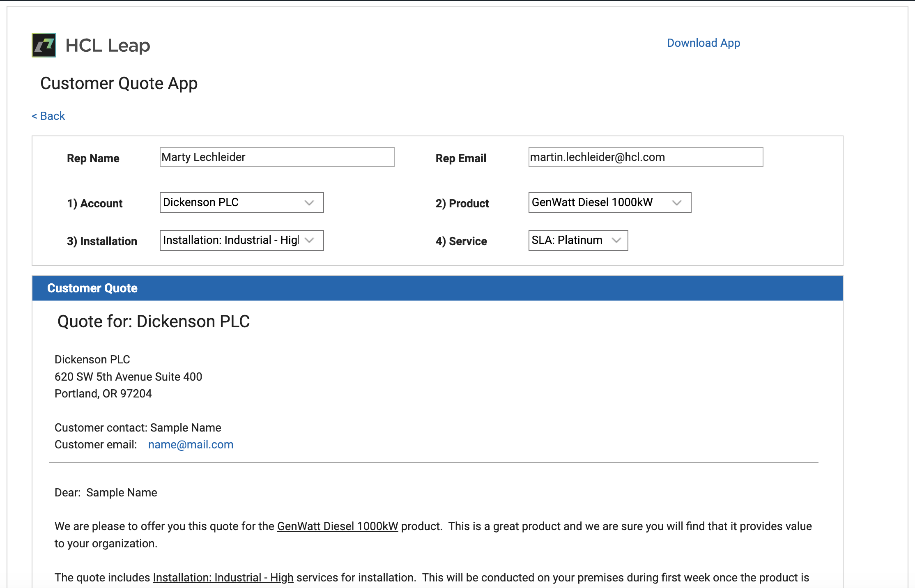The image size is (915, 588).
Task: Click into the Rep Name input field
Action: pyautogui.click(x=277, y=157)
